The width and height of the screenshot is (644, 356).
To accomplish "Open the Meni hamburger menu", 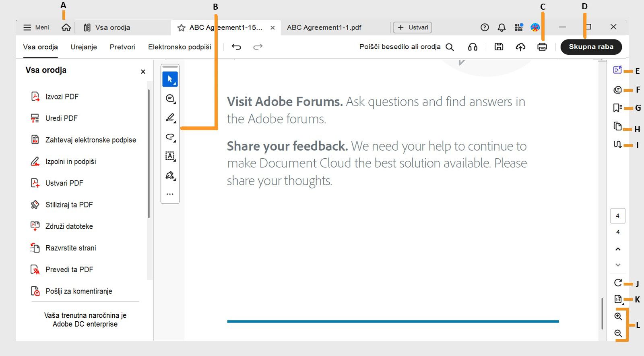I will click(36, 27).
